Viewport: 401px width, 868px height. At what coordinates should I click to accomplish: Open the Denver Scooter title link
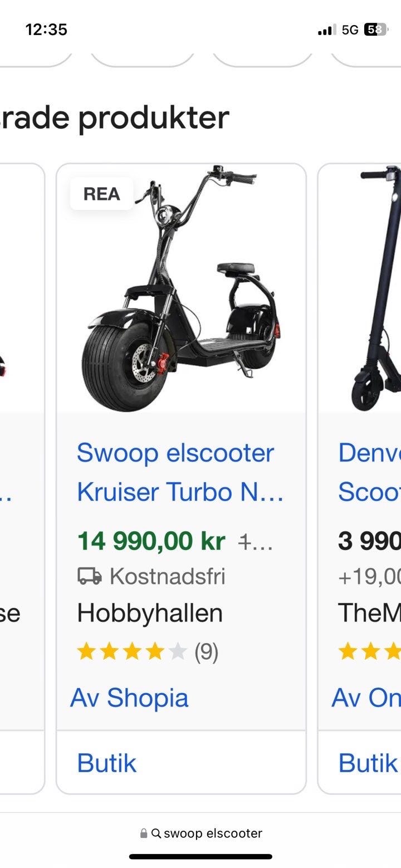pyautogui.click(x=369, y=472)
